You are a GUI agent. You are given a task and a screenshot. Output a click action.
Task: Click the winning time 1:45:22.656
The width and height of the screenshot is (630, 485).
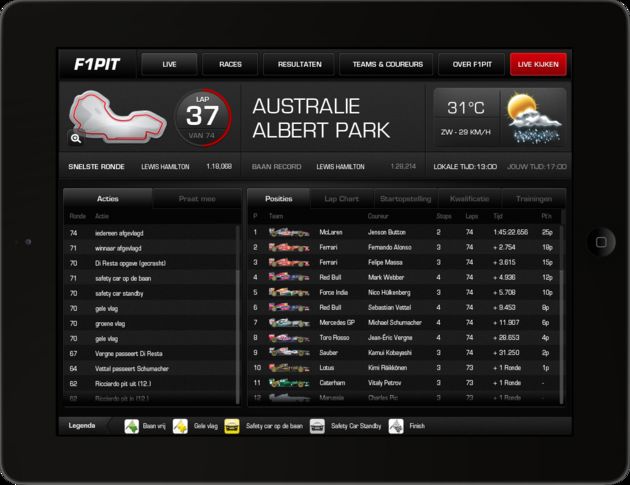[x=511, y=232]
